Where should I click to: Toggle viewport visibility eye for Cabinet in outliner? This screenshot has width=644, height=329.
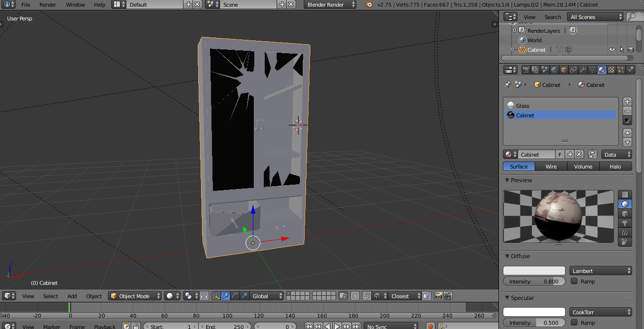[x=612, y=49]
